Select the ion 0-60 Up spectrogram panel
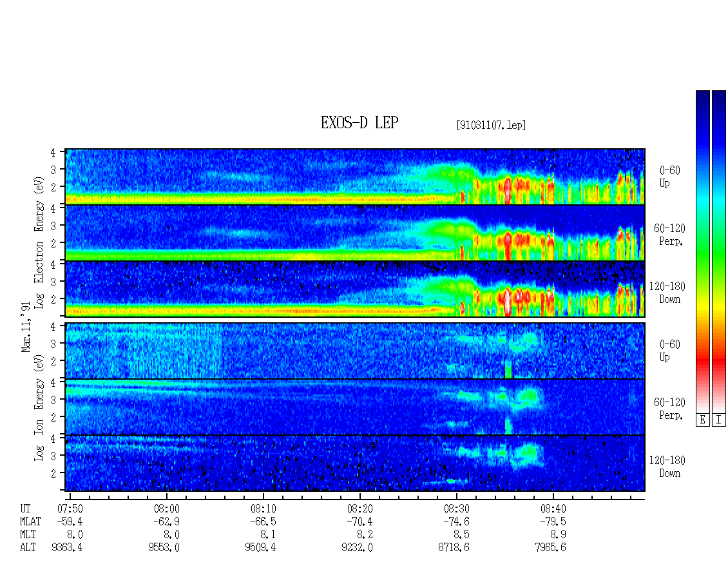Viewport: 728px width, 564px height. click(355, 351)
